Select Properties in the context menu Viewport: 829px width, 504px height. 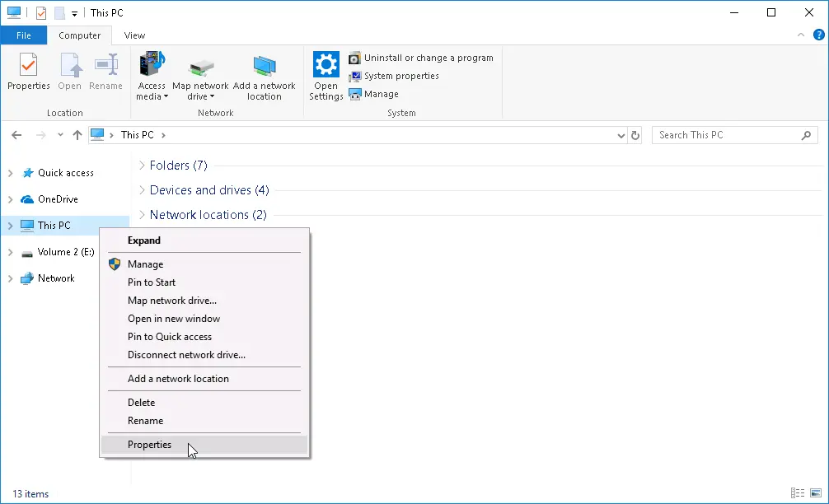[149, 444]
